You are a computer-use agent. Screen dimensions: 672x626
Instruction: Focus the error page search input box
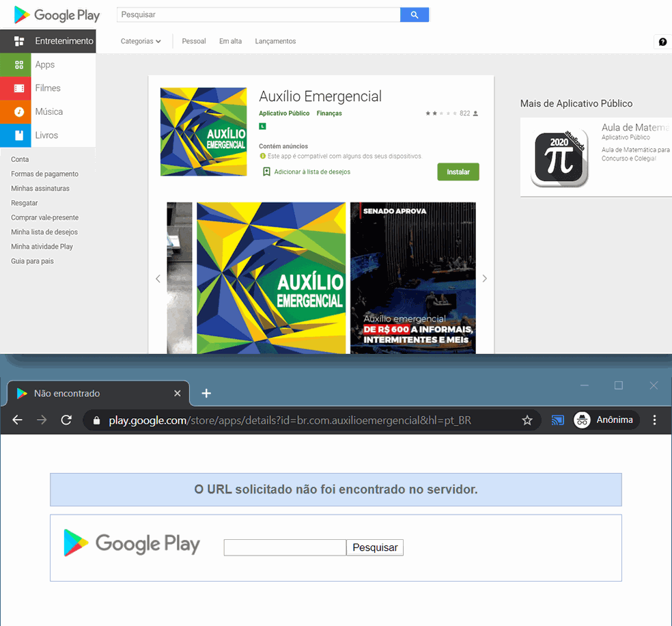[x=285, y=547]
